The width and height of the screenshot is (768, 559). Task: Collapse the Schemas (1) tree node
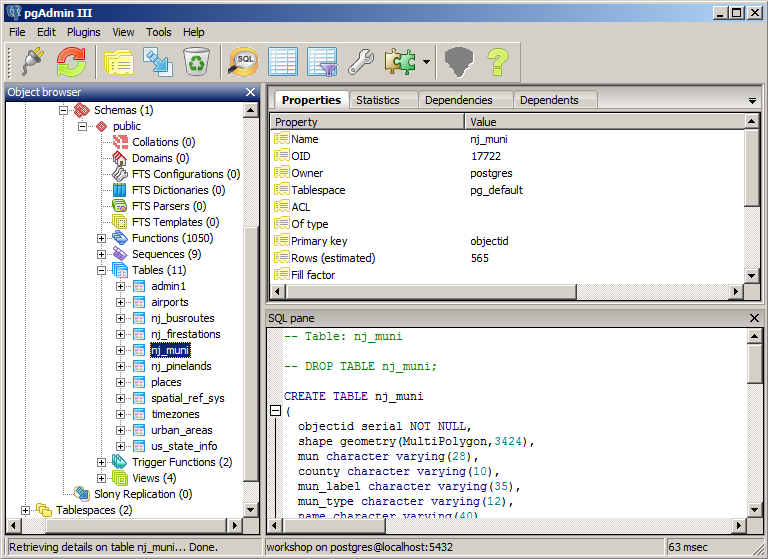point(63,110)
